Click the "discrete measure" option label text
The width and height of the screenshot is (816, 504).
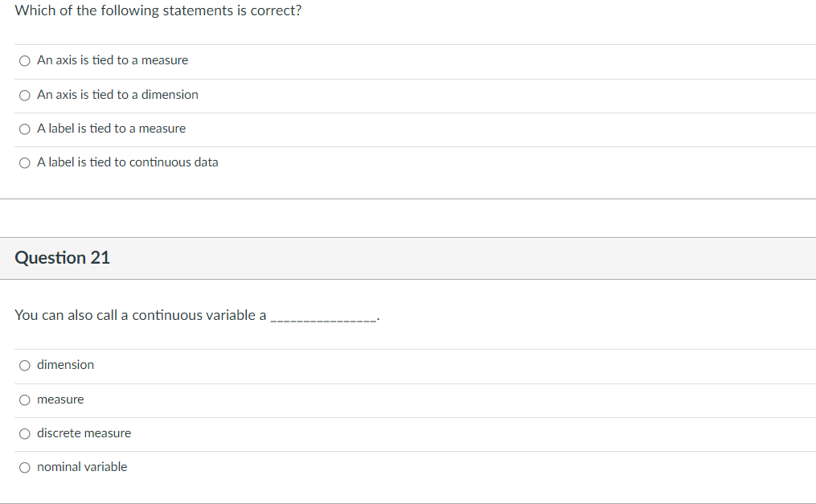point(84,433)
